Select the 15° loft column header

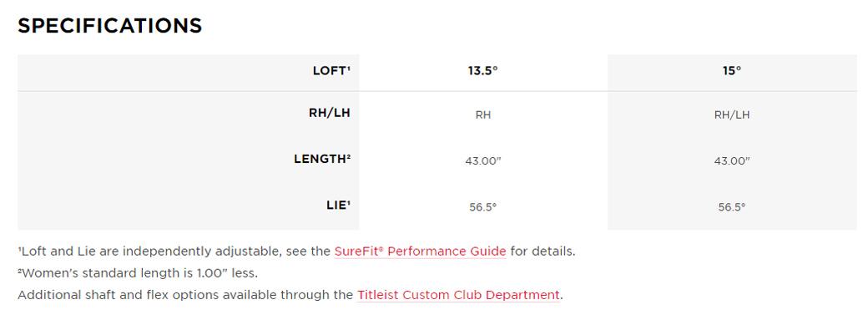click(731, 72)
